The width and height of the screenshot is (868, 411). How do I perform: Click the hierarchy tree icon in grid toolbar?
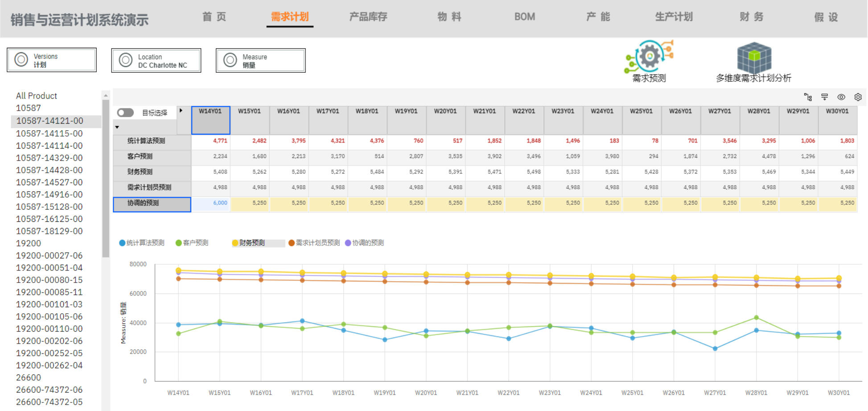(x=808, y=97)
